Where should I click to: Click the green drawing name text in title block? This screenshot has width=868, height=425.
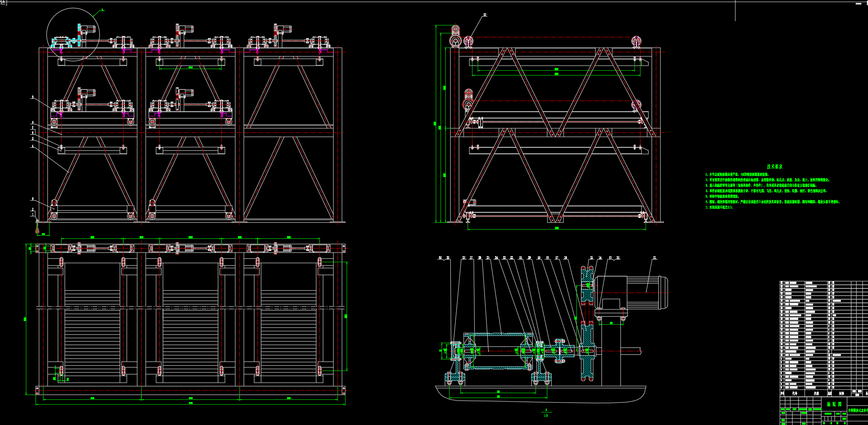(x=858, y=411)
